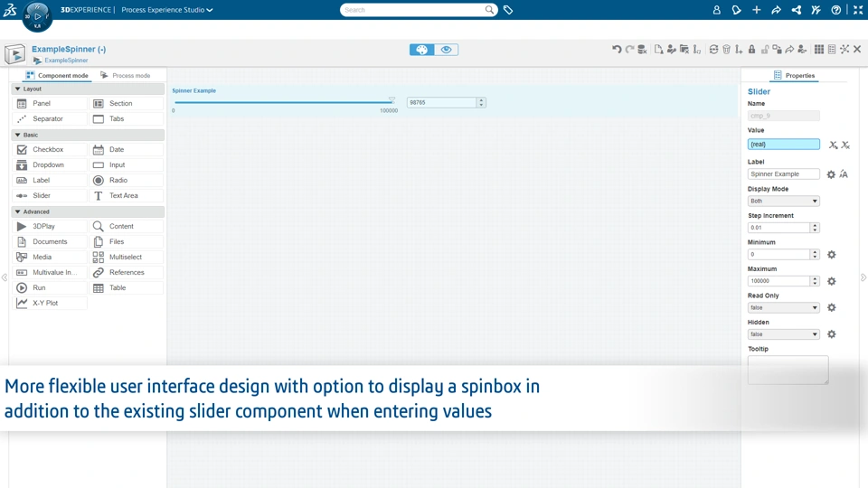The image size is (868, 488).
Task: Click the refresh circular arrows icon
Action: click(x=713, y=49)
